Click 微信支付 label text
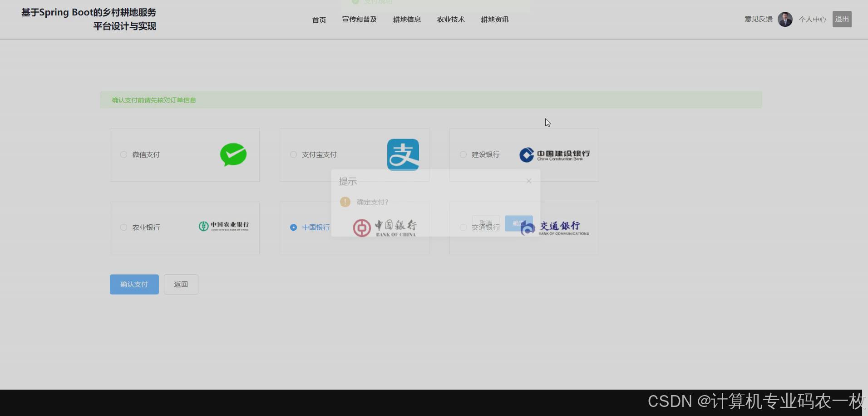This screenshot has width=868, height=416. (146, 155)
